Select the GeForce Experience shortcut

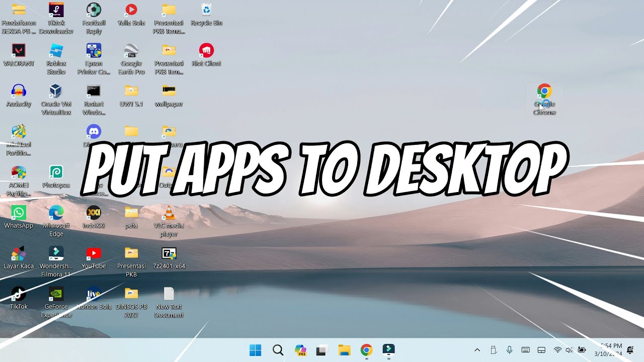coord(56,303)
